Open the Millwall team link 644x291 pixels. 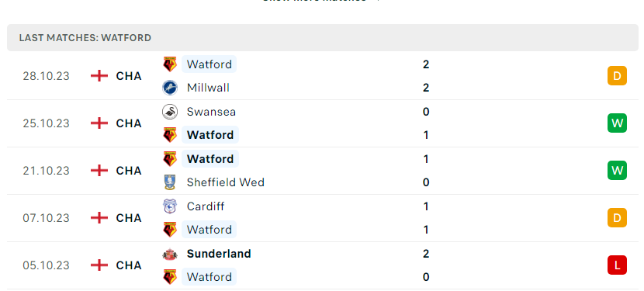[x=208, y=88]
